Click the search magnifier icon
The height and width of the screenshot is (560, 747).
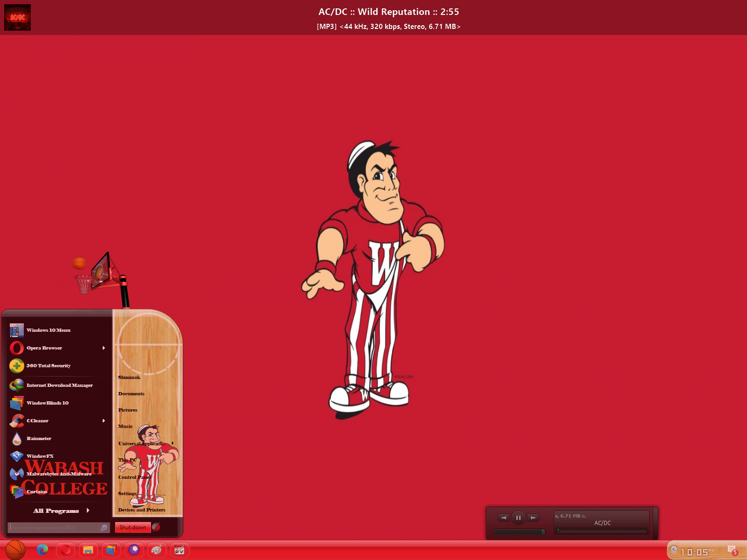(x=104, y=528)
